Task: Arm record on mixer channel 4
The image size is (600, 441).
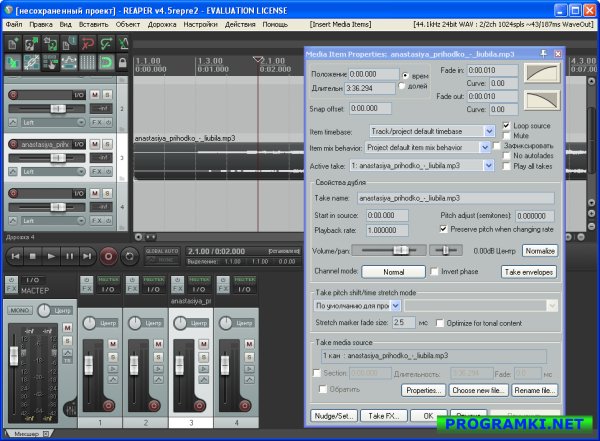Action: 245,405
